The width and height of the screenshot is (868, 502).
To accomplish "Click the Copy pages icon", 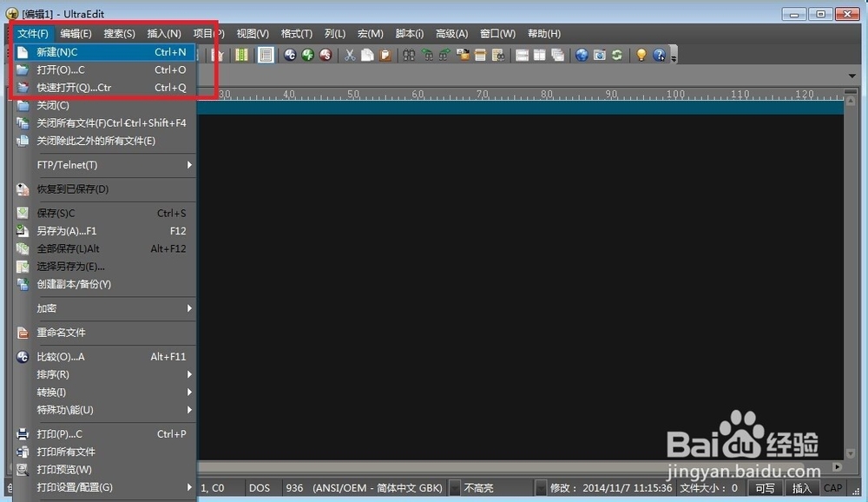I will tap(367, 55).
